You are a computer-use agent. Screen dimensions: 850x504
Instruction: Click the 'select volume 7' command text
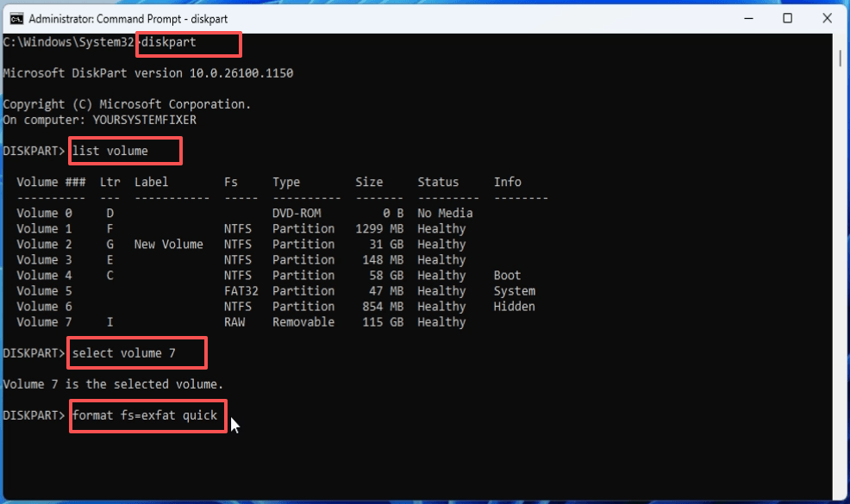[x=123, y=353]
